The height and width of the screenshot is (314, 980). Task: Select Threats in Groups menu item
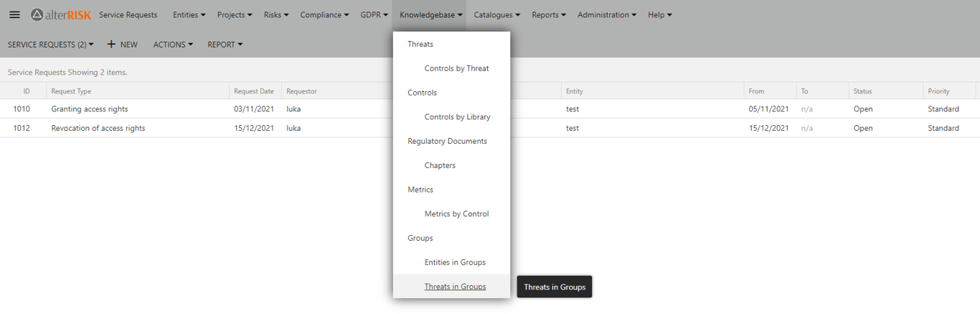tap(455, 287)
